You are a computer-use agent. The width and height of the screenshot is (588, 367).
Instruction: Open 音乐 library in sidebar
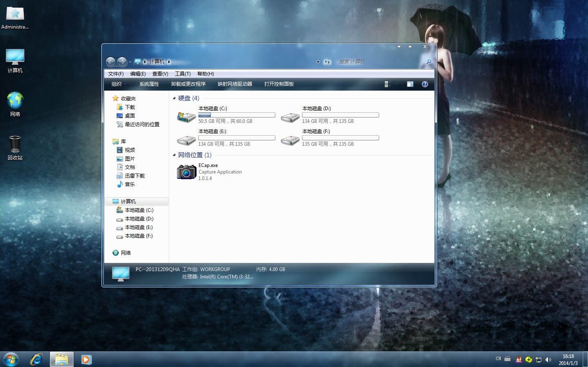pyautogui.click(x=126, y=184)
